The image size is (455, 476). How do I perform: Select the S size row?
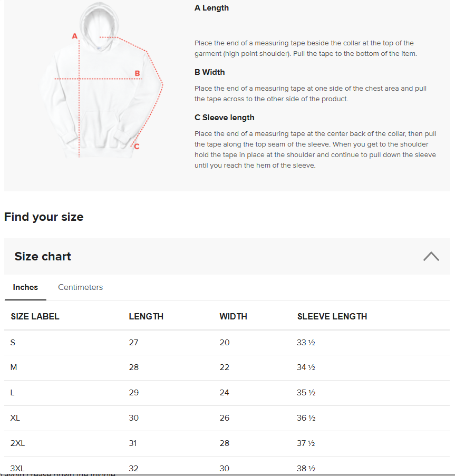[x=227, y=343]
